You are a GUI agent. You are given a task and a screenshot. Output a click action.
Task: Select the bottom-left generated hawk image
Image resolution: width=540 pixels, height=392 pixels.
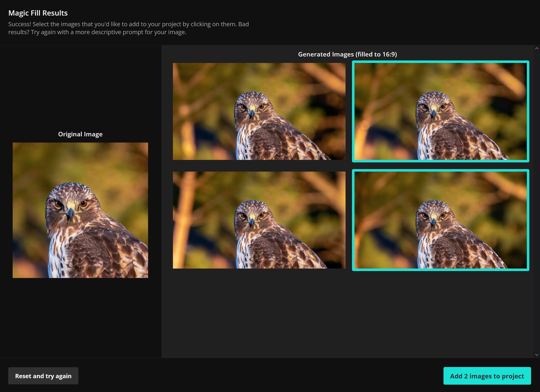point(259,220)
